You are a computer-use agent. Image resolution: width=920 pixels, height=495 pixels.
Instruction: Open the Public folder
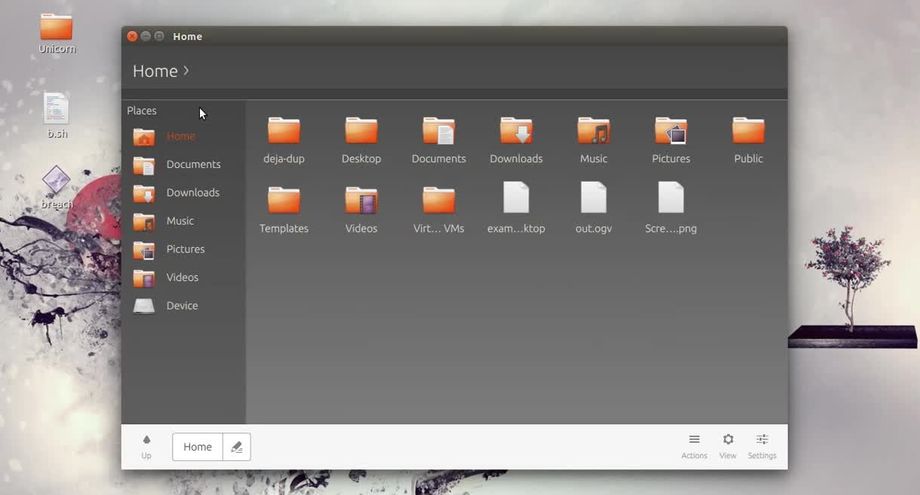747,131
